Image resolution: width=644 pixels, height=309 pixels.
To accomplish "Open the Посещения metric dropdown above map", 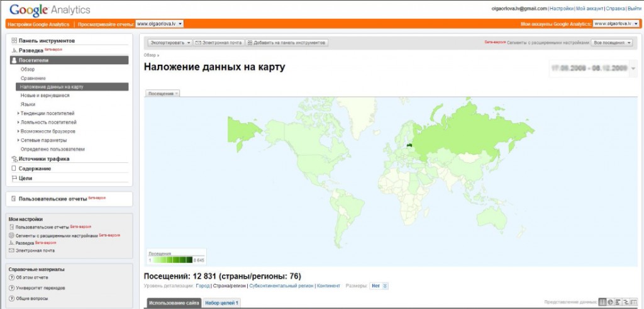I will [x=163, y=94].
